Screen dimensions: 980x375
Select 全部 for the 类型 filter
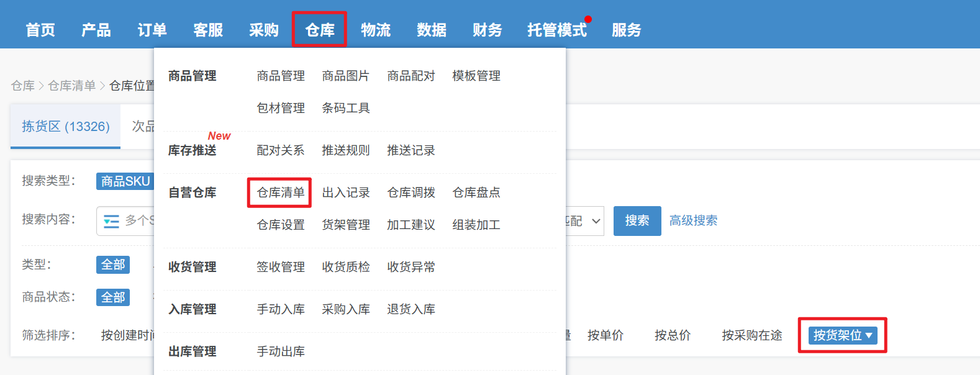[113, 265]
